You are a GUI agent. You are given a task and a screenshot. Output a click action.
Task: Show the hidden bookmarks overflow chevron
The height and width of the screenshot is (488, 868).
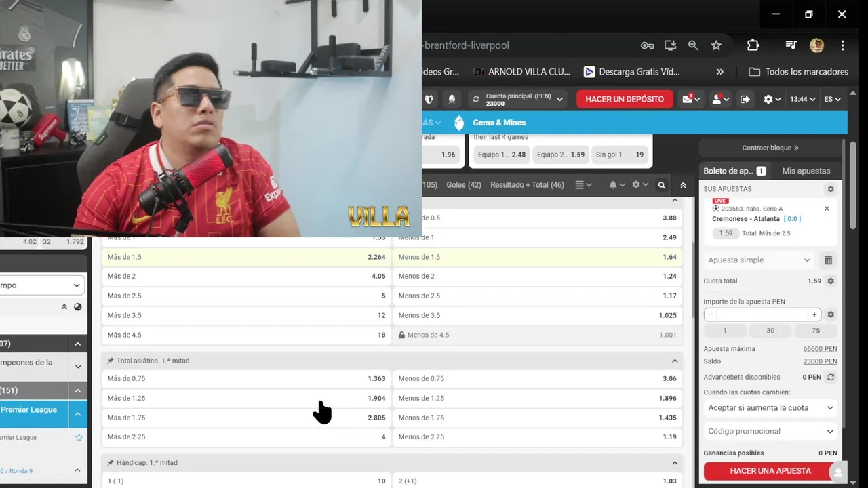pos(720,72)
